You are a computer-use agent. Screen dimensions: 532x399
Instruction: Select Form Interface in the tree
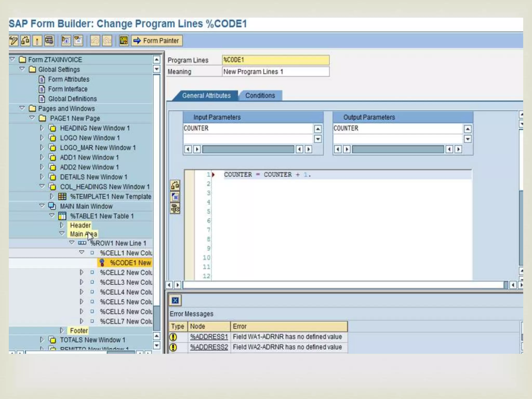click(x=68, y=89)
